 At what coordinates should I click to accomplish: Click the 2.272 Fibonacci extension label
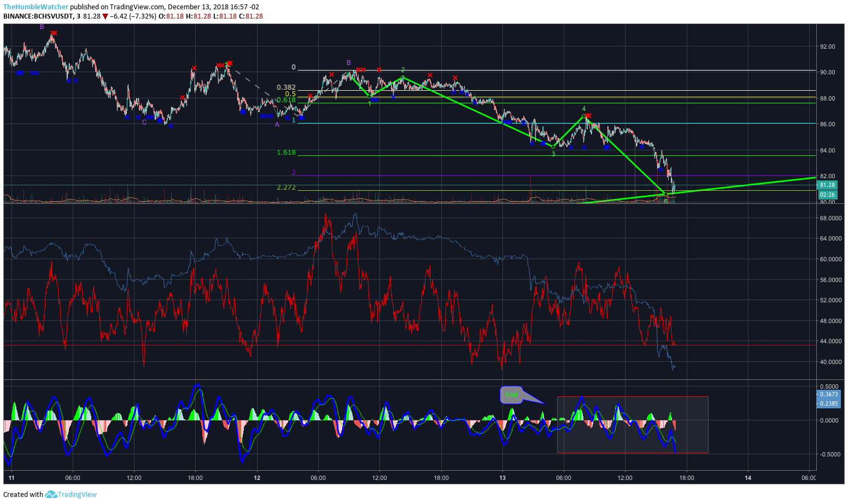click(x=286, y=187)
